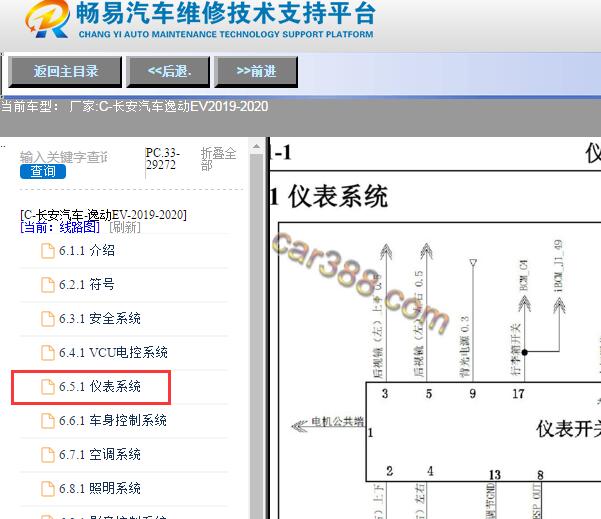This screenshot has width=601, height=519.
Task: Click the sidebar scrollbar up arrow
Action: point(256,146)
